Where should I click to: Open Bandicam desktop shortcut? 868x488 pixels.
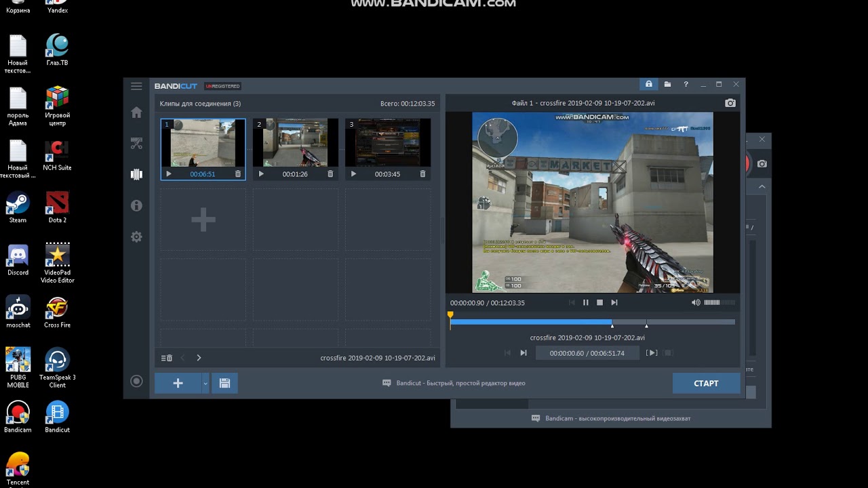(x=18, y=417)
